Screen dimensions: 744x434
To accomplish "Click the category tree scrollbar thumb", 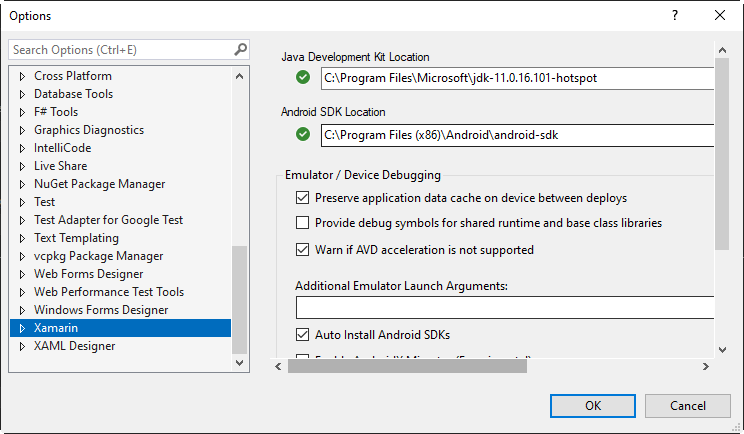I will (x=240, y=300).
